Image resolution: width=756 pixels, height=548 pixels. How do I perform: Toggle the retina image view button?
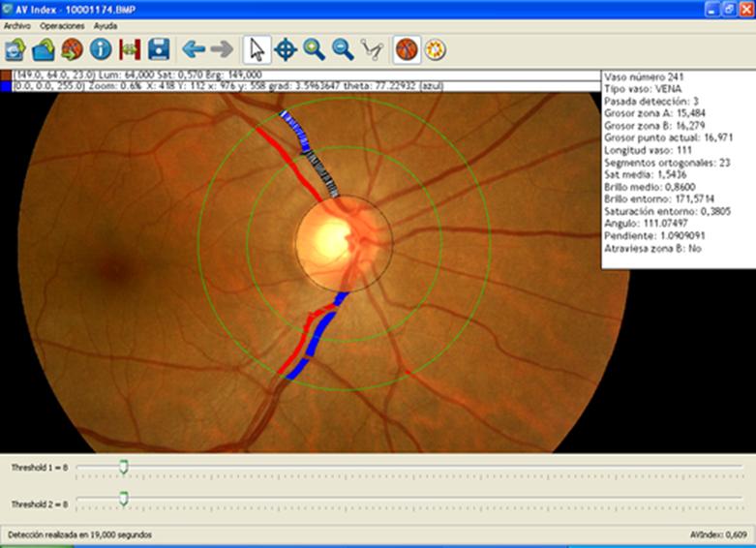pos(407,48)
